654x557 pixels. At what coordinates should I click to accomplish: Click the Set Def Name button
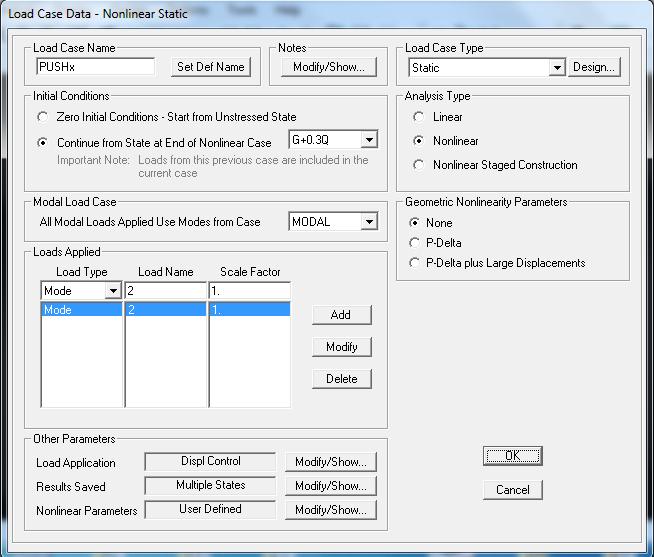pyautogui.click(x=211, y=67)
